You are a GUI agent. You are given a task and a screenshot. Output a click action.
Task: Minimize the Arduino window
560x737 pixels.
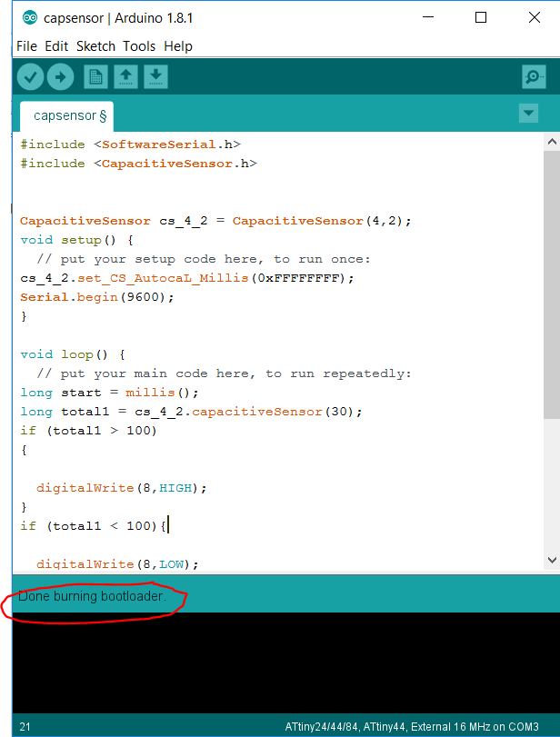428,18
